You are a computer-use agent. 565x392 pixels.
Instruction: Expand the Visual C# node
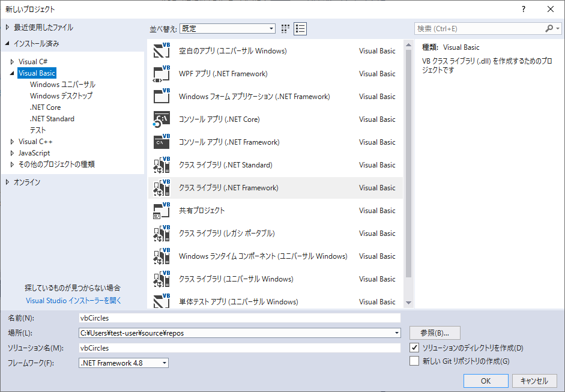[12, 62]
